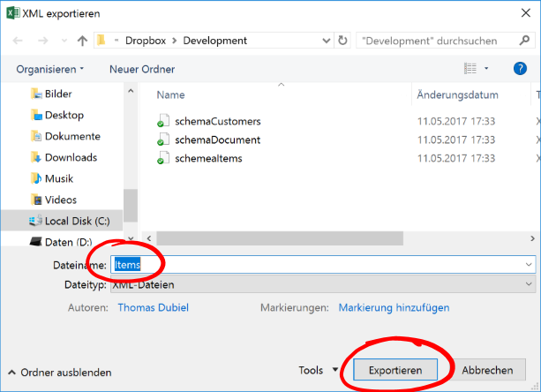Click the schemaCustomers file icon
Viewport: 541px width, 392px height.
tap(162, 121)
